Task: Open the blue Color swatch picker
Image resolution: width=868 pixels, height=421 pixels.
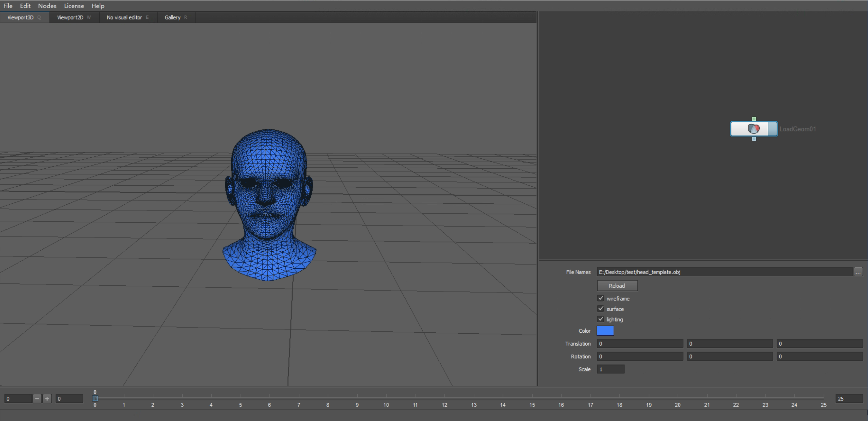Action: pos(605,331)
